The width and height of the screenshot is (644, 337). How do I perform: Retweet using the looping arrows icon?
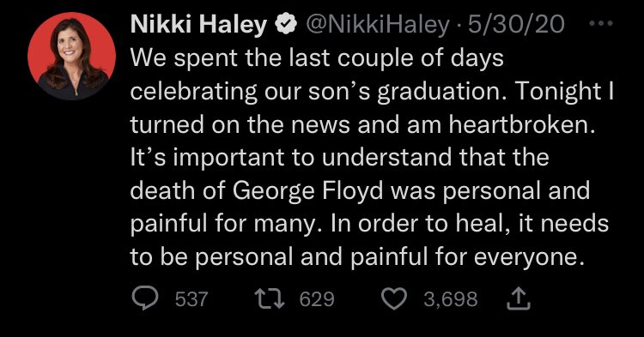270,298
